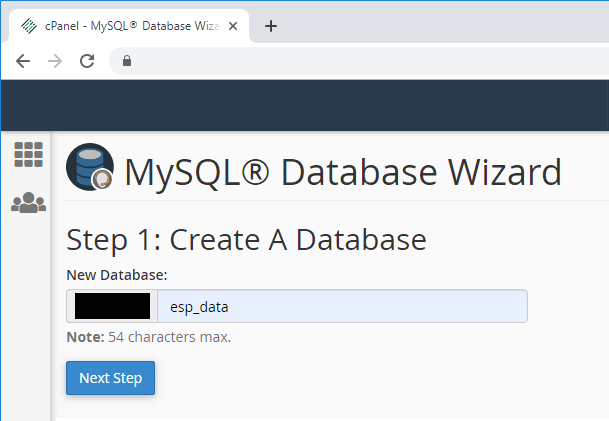
Task: Click the MySQL Database Wizard page title
Action: click(342, 172)
